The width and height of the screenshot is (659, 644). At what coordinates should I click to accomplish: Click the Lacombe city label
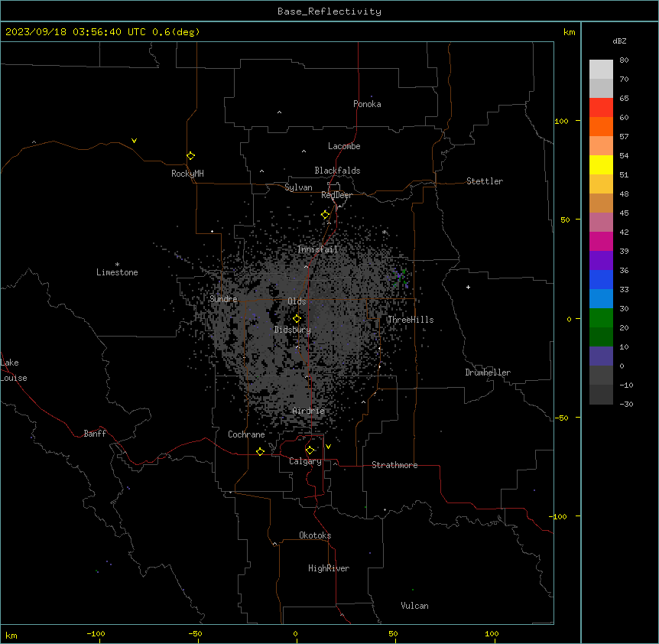(x=344, y=146)
